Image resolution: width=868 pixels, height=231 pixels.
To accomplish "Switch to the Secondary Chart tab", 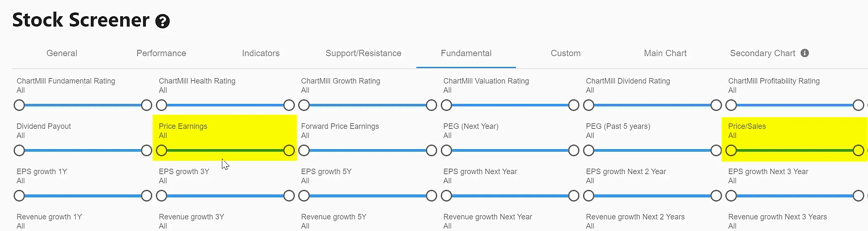I will 763,53.
